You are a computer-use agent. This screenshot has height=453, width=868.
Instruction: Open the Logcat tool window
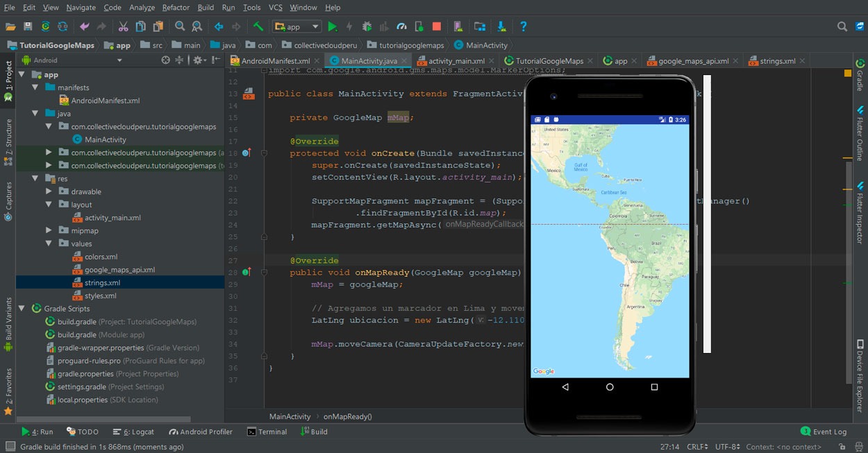[135, 431]
